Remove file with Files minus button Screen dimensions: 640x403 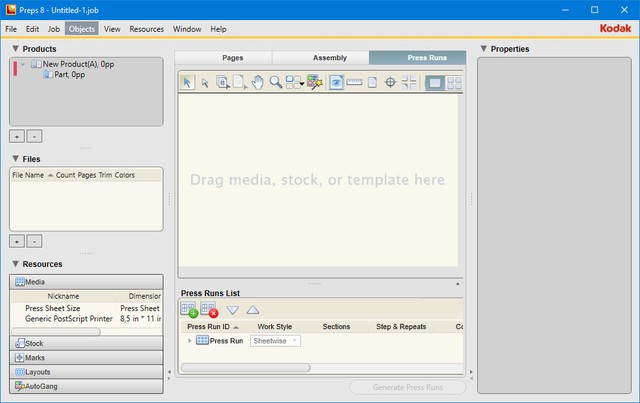[34, 241]
